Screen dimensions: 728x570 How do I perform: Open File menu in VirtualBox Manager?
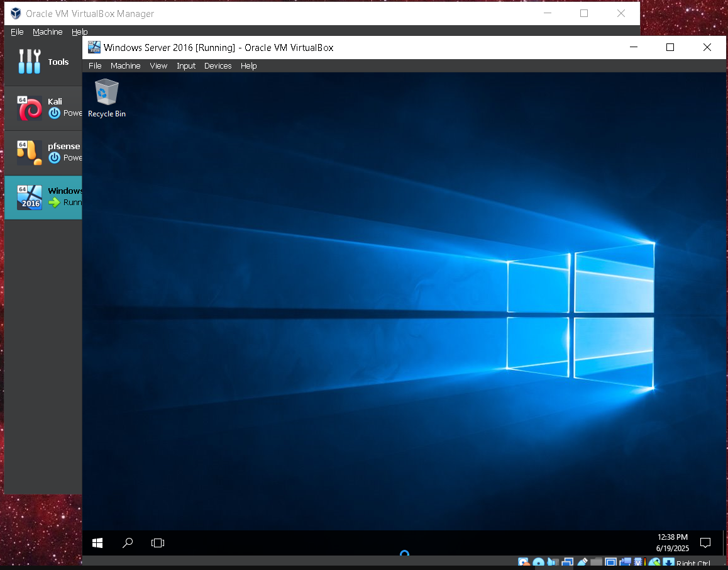pos(17,31)
